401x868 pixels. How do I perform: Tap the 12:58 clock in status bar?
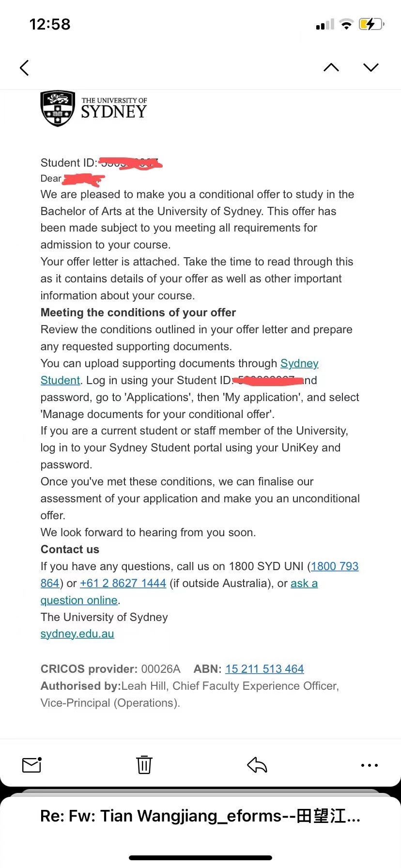coord(50,24)
